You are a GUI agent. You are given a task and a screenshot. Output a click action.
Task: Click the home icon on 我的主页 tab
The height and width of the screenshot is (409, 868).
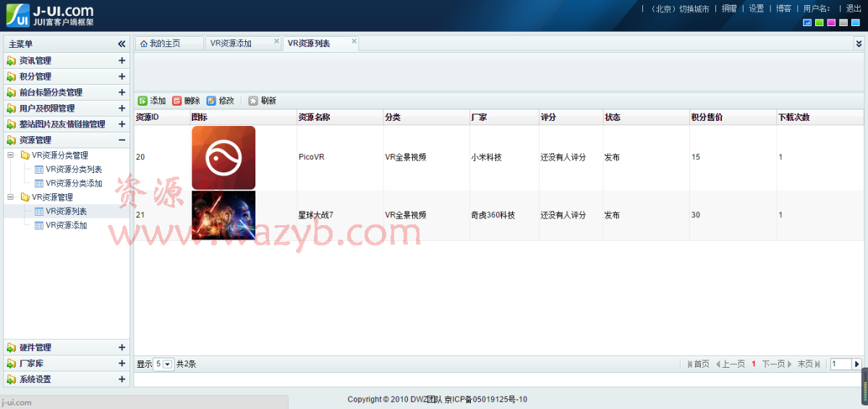(x=144, y=43)
